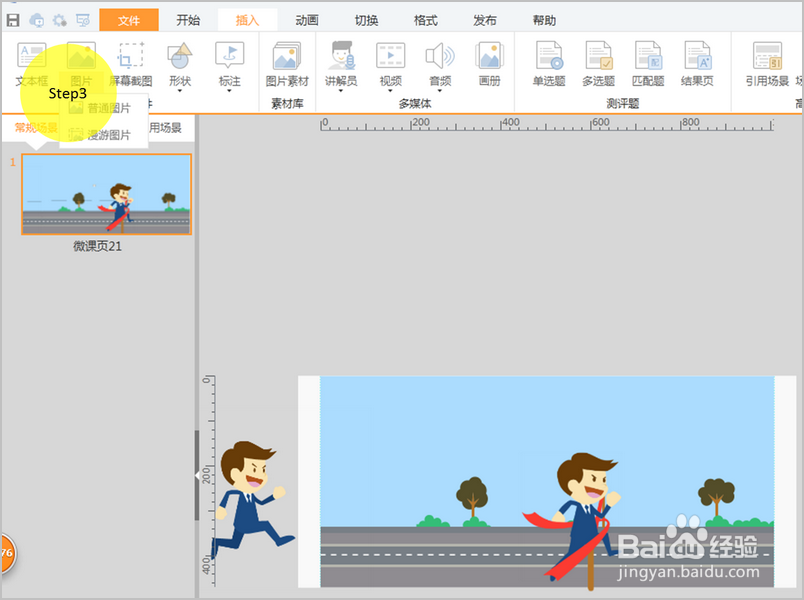Open the 帮助 tab
Viewport: 804px width, 600px height.
click(x=544, y=20)
